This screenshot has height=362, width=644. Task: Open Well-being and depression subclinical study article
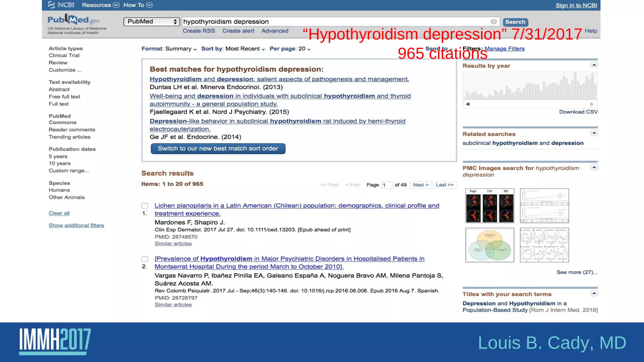(x=280, y=100)
